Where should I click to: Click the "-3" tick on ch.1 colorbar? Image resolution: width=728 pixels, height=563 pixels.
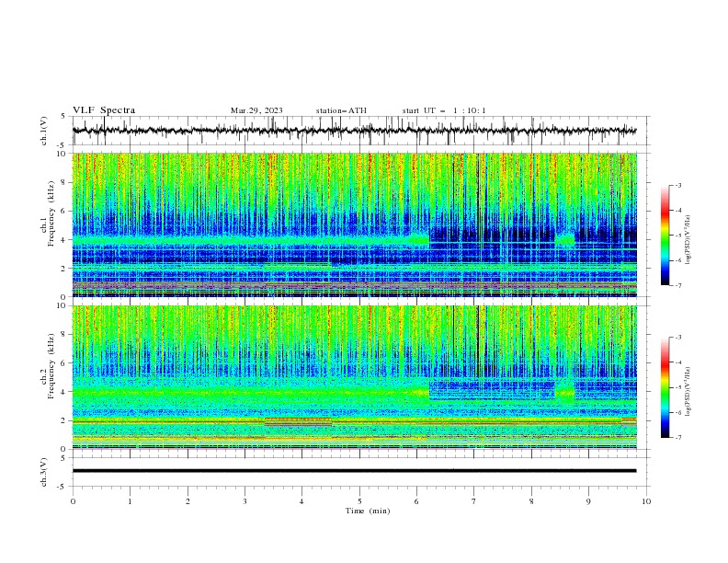pyautogui.click(x=677, y=185)
